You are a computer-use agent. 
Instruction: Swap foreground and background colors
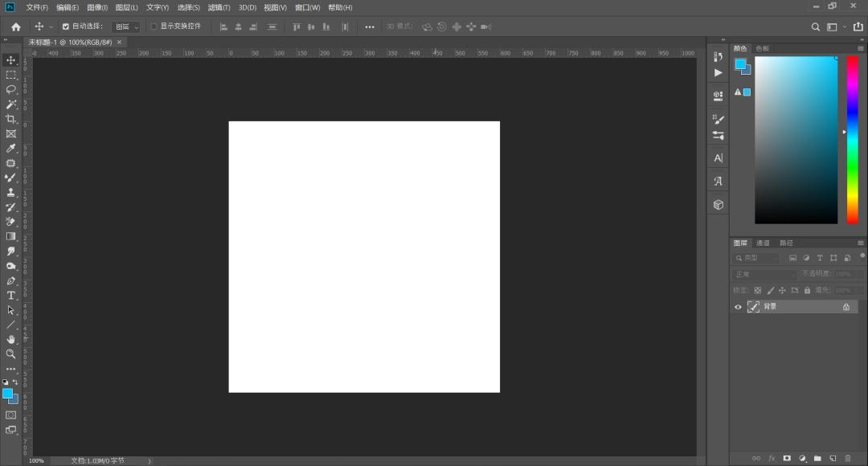tap(15, 382)
